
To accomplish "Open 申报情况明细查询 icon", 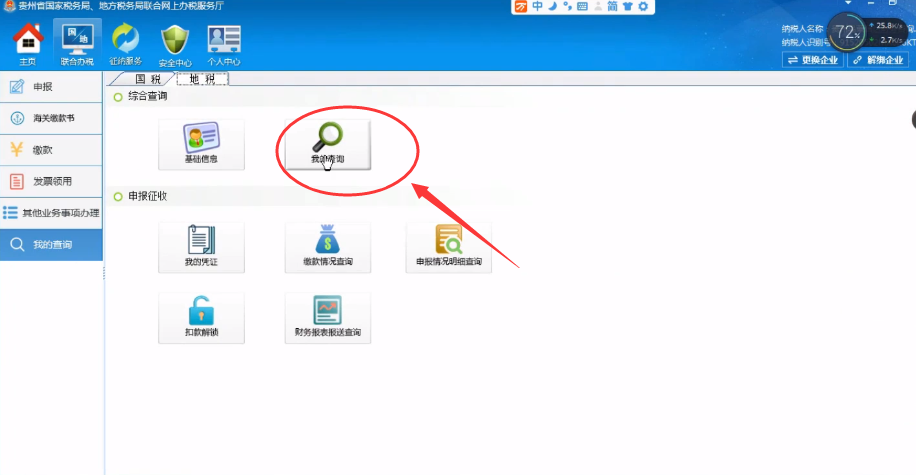I will pos(448,247).
